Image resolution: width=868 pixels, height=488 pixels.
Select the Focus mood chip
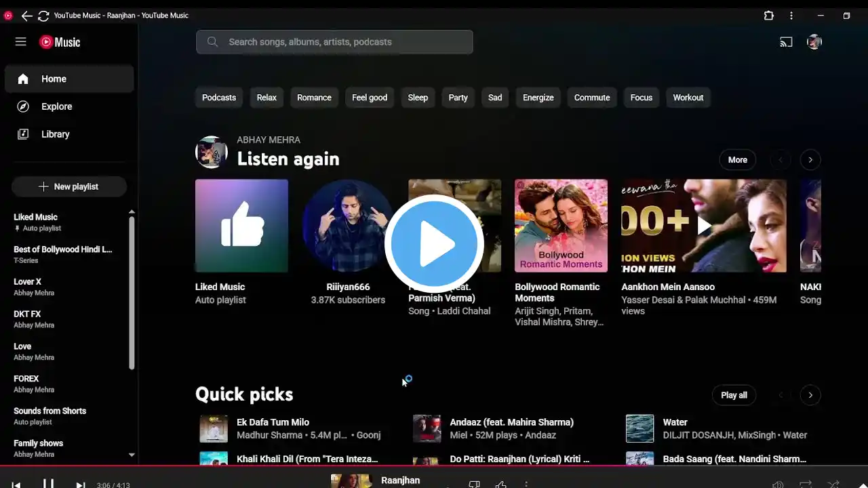pyautogui.click(x=642, y=98)
